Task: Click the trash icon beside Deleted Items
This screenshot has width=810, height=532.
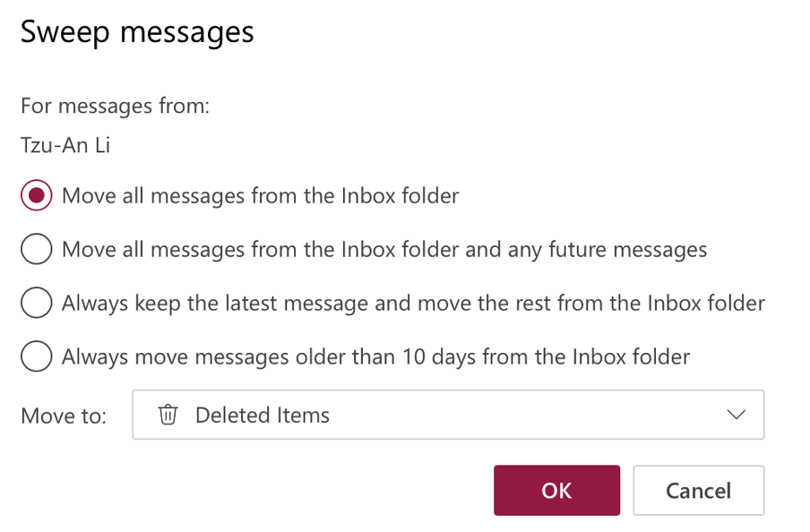Action: pyautogui.click(x=168, y=415)
